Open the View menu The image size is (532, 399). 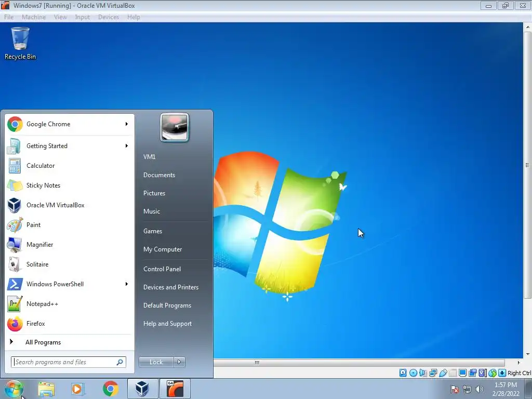[60, 17]
